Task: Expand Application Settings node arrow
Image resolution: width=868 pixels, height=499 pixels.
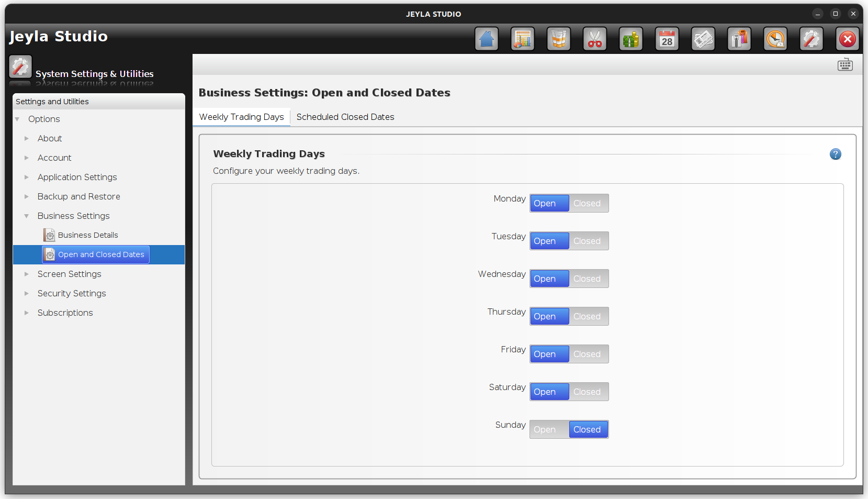Action: (27, 178)
